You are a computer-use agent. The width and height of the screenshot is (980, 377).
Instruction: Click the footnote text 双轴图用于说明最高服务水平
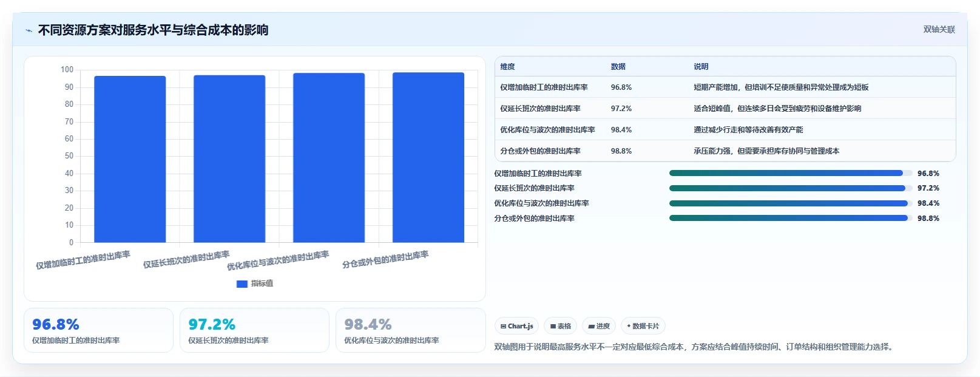click(694, 347)
